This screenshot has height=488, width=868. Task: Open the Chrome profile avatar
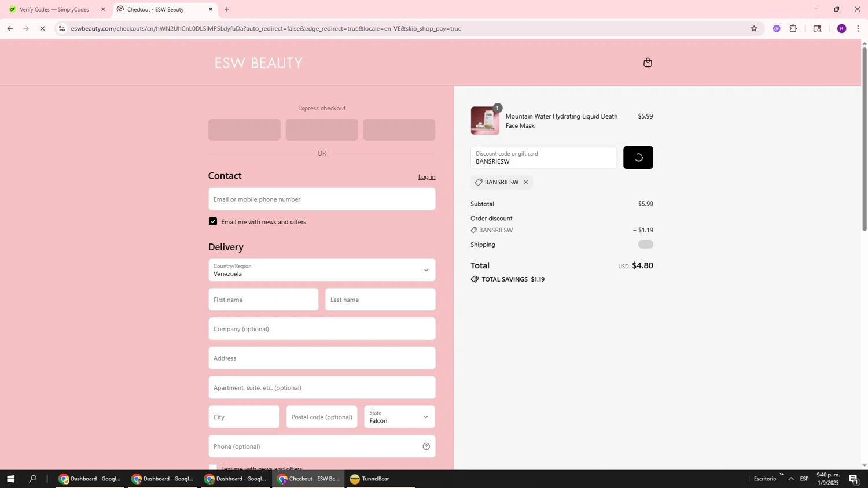click(841, 28)
